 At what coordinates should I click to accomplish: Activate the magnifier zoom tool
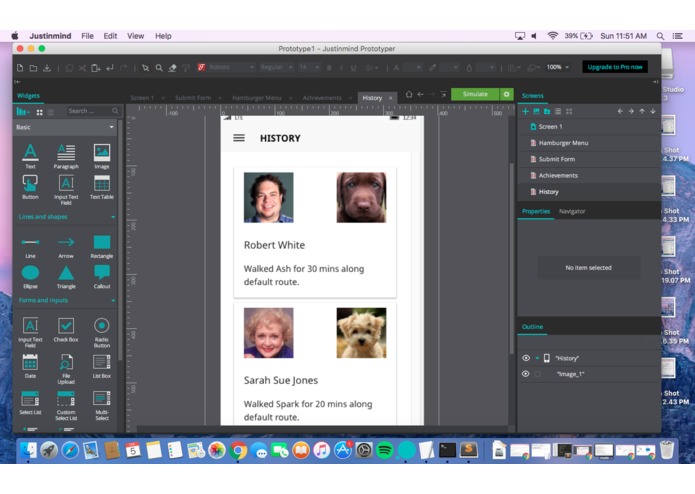pos(159,68)
